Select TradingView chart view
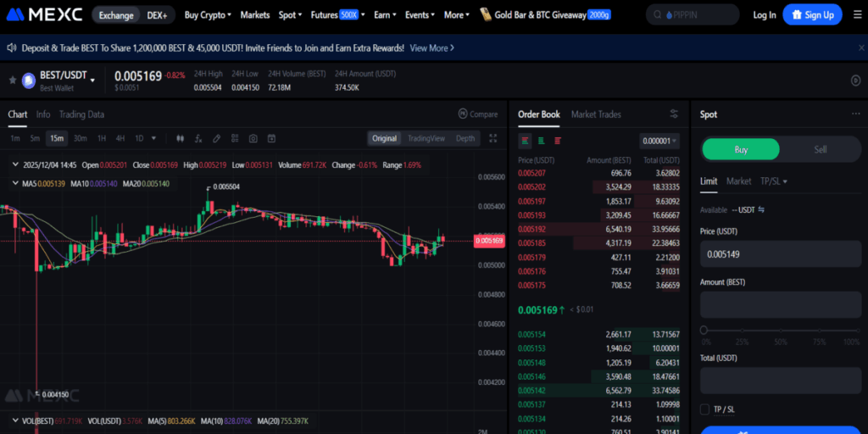The width and height of the screenshot is (868, 434). 426,138
